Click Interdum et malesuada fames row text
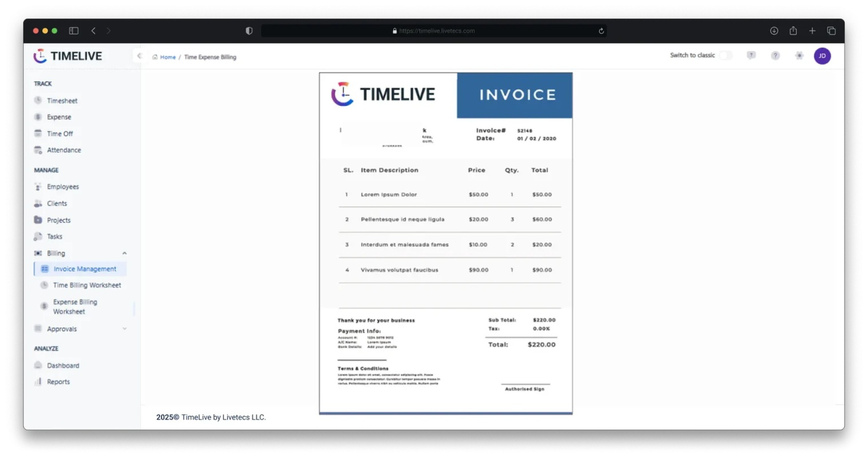 [405, 244]
